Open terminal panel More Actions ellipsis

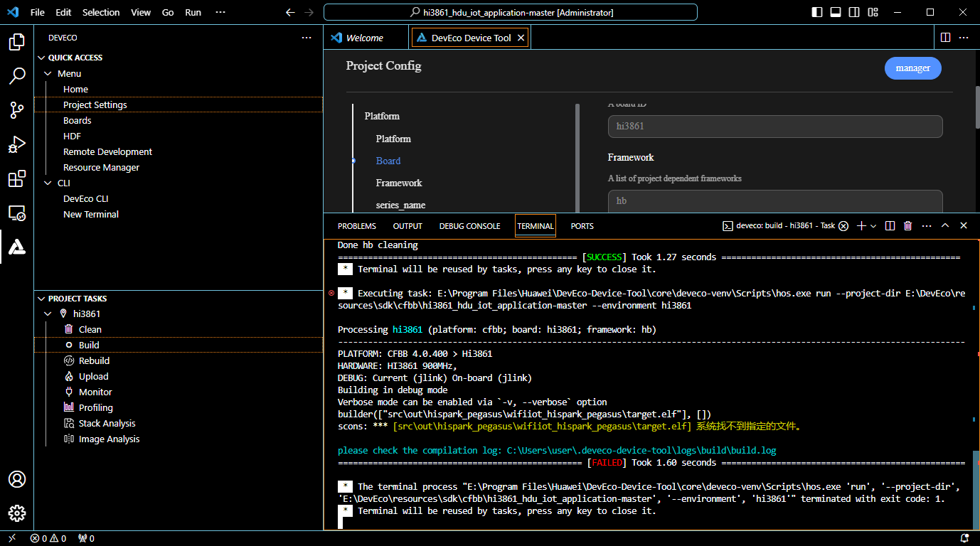(x=927, y=226)
